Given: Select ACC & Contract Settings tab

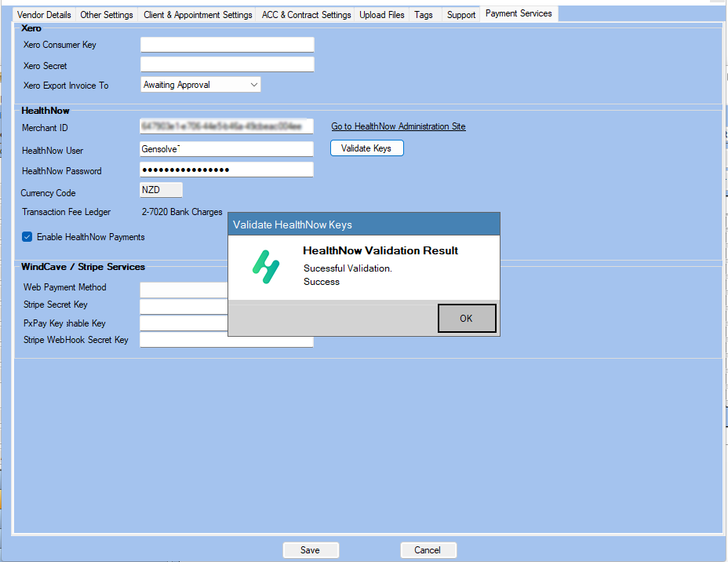Looking at the screenshot, I should click(x=306, y=15).
